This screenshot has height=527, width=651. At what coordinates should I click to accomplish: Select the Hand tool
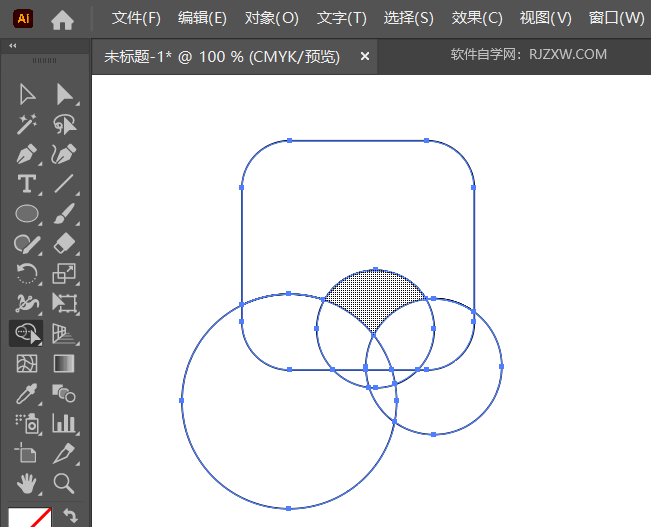click(27, 483)
